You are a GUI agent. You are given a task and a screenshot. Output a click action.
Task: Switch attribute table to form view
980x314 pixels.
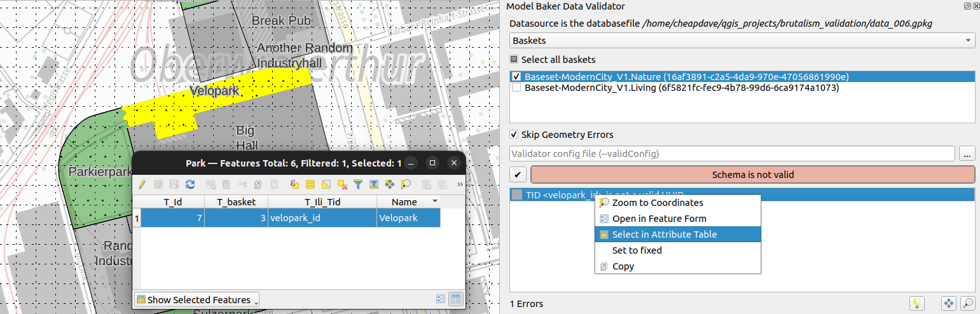coord(441,299)
